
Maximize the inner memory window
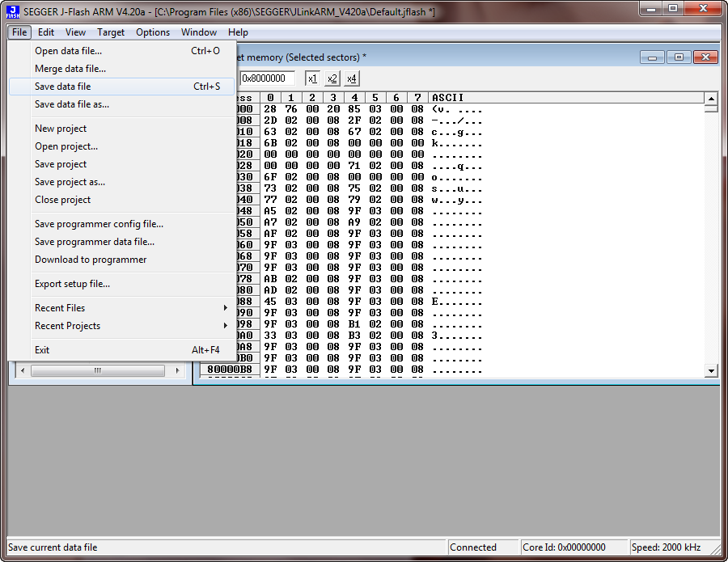coord(679,57)
